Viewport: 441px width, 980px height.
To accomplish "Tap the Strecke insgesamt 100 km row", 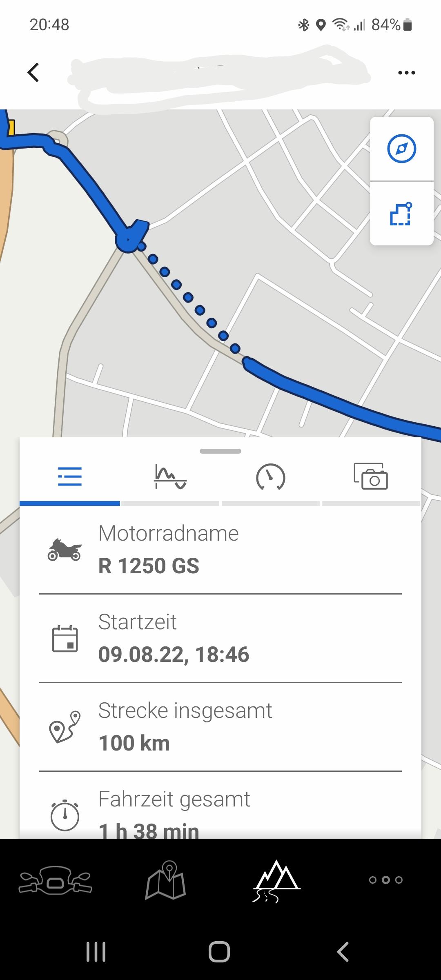I will 220,727.
